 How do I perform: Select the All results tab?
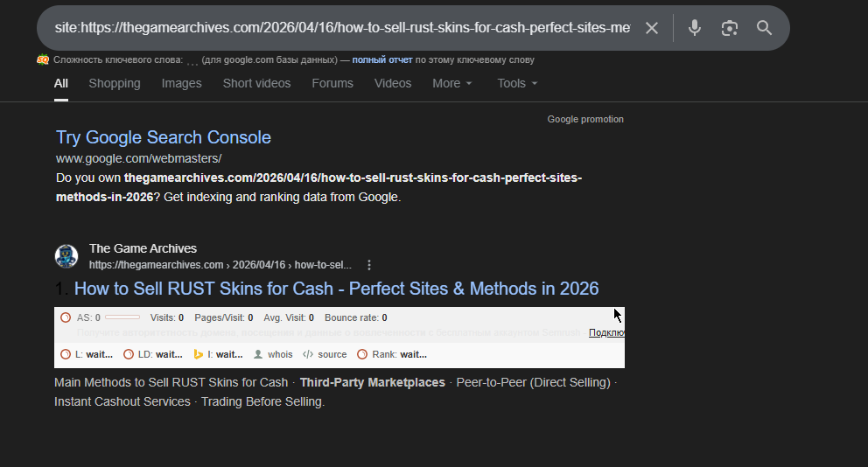click(x=61, y=84)
